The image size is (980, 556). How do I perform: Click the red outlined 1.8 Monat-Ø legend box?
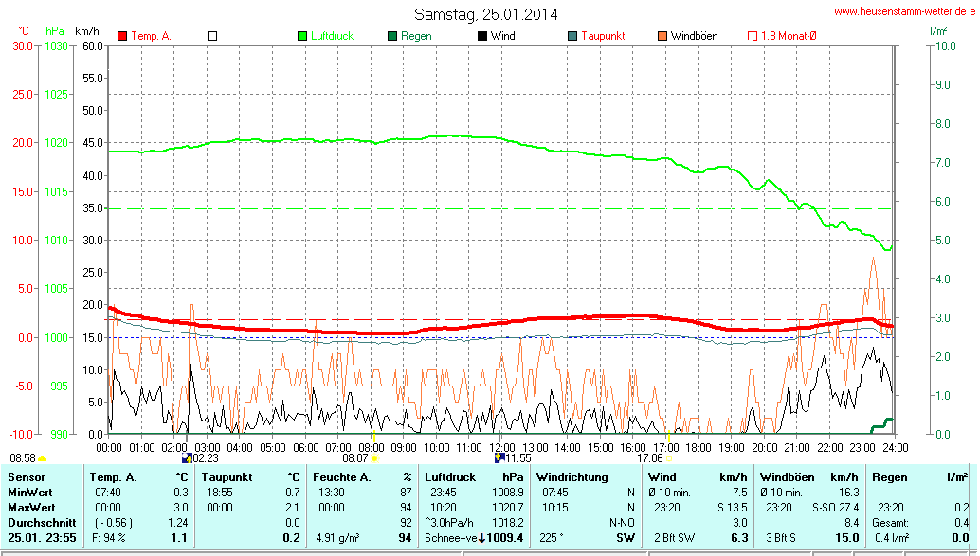pos(753,36)
